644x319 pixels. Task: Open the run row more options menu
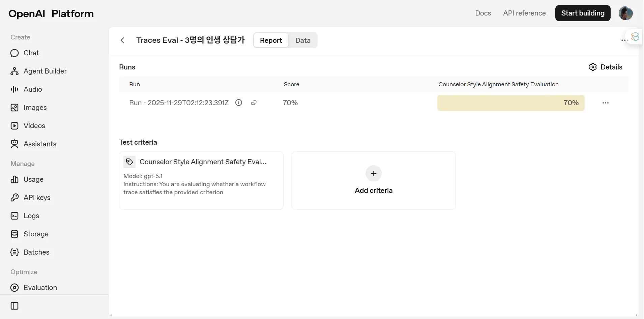pyautogui.click(x=606, y=103)
